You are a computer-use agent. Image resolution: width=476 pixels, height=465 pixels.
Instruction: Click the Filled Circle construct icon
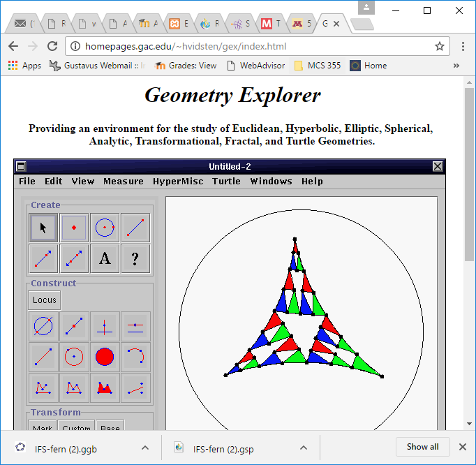click(x=105, y=357)
